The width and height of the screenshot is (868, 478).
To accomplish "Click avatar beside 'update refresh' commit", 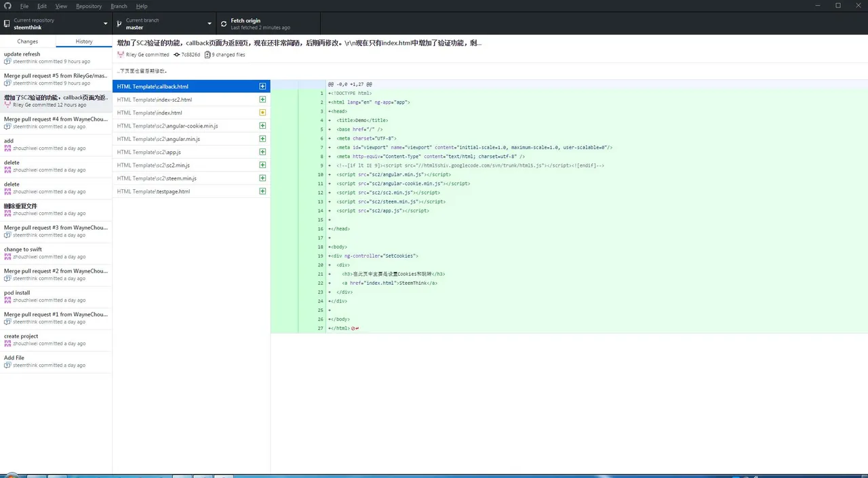I will 7,62.
